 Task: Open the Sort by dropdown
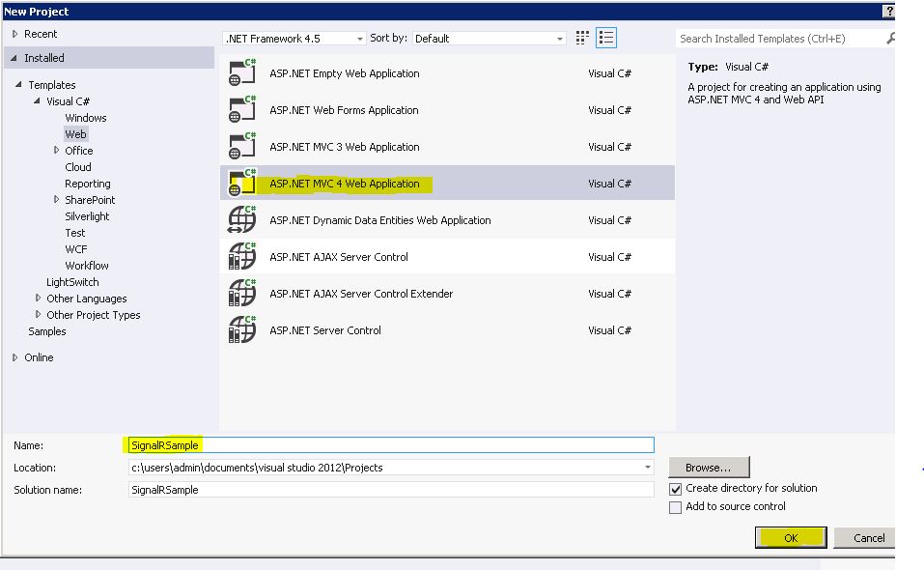coord(560,40)
